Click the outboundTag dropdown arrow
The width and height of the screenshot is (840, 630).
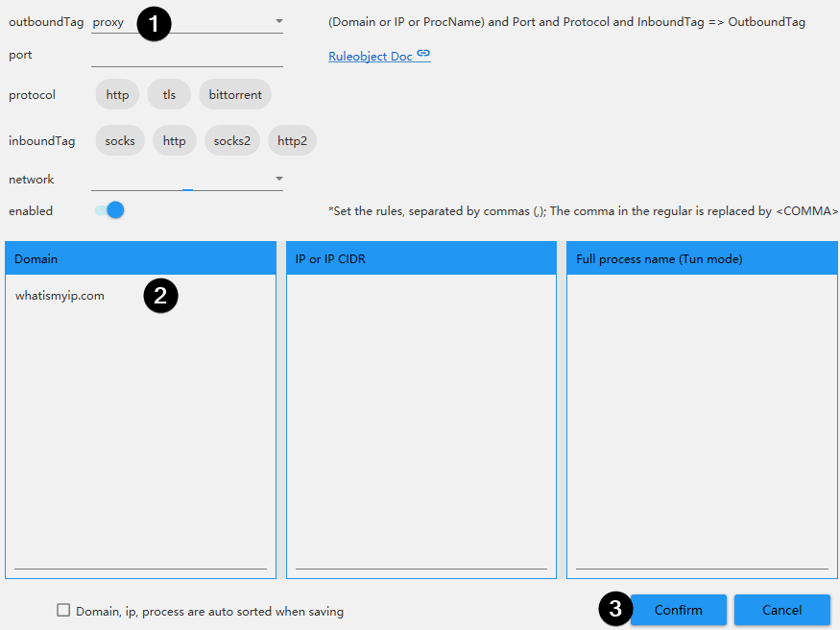pyautogui.click(x=278, y=21)
